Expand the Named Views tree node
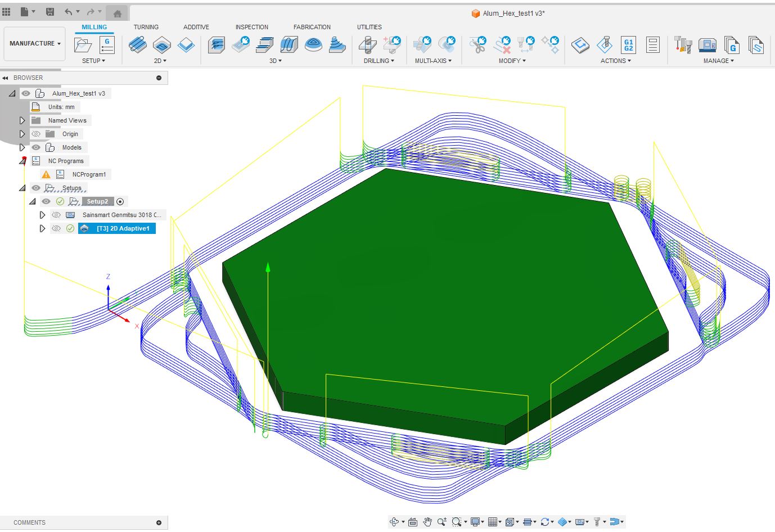775x532 pixels. coord(22,120)
